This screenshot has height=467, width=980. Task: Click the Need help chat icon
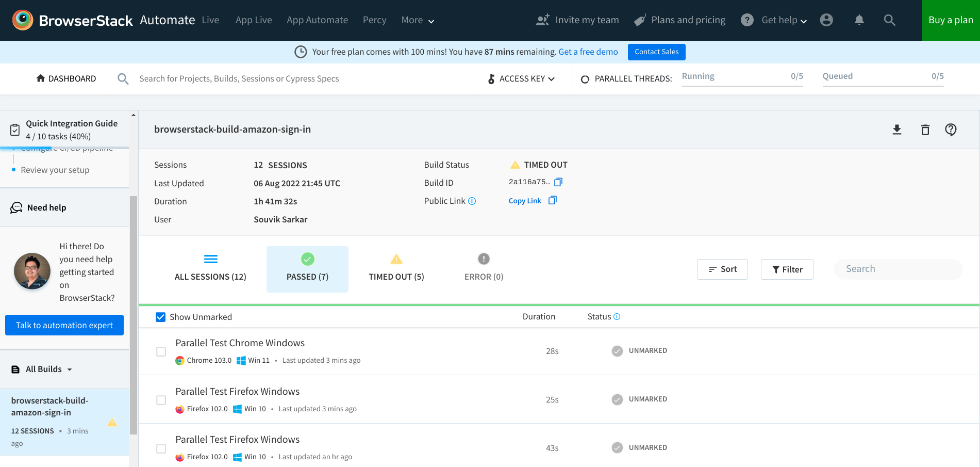pyautogui.click(x=16, y=207)
